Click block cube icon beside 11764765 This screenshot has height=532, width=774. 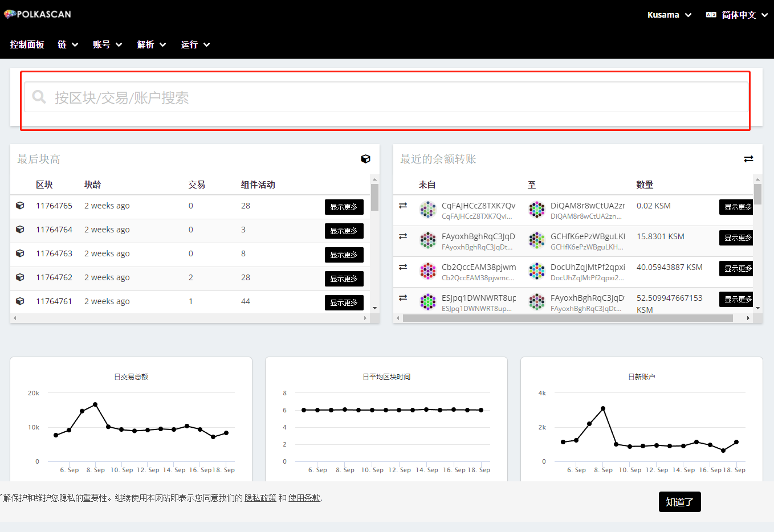coord(20,206)
